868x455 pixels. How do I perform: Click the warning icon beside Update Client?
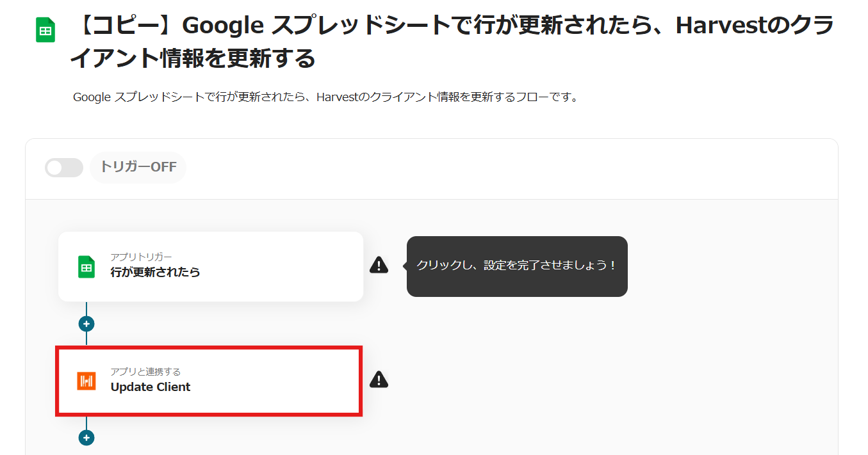379,379
